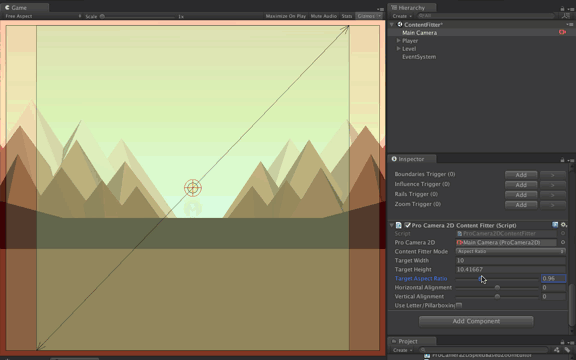Image resolution: width=576 pixels, height=360 pixels.
Task: Click the Add Component button
Action: point(476,321)
